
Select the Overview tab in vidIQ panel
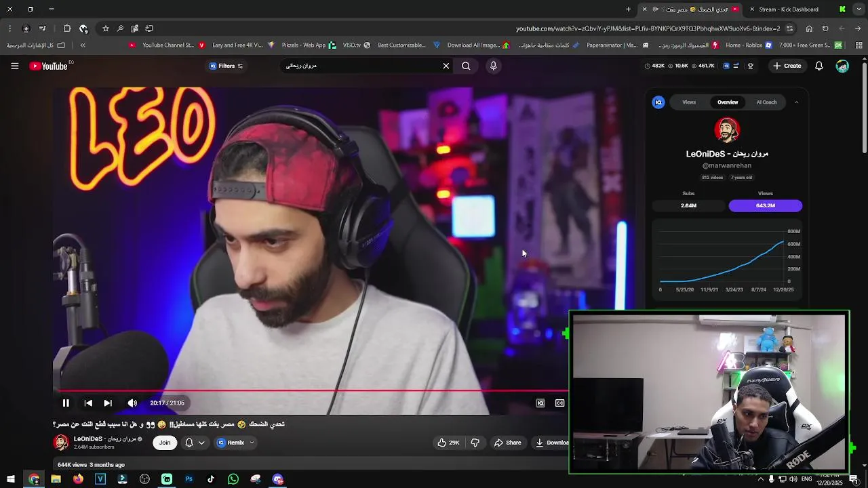point(728,102)
